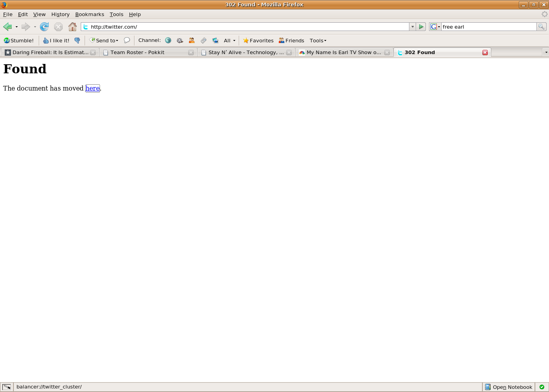Open the Bookmarks menu

[90, 14]
